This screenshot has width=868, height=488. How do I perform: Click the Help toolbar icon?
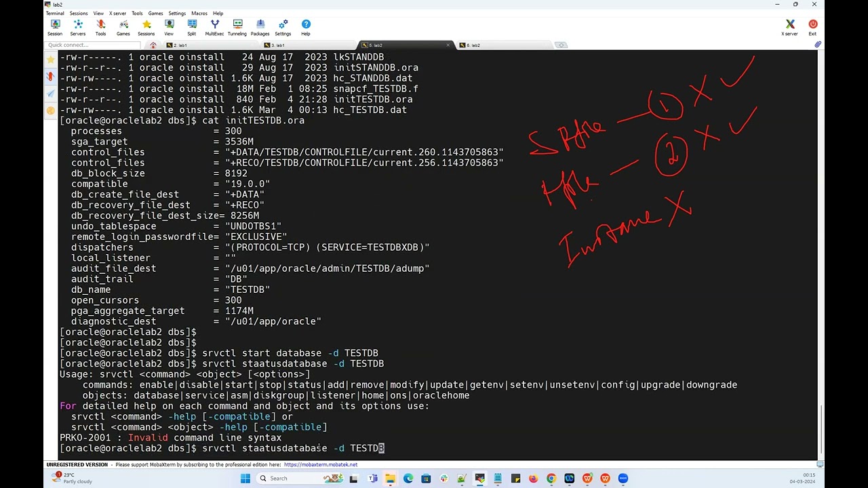tap(306, 27)
